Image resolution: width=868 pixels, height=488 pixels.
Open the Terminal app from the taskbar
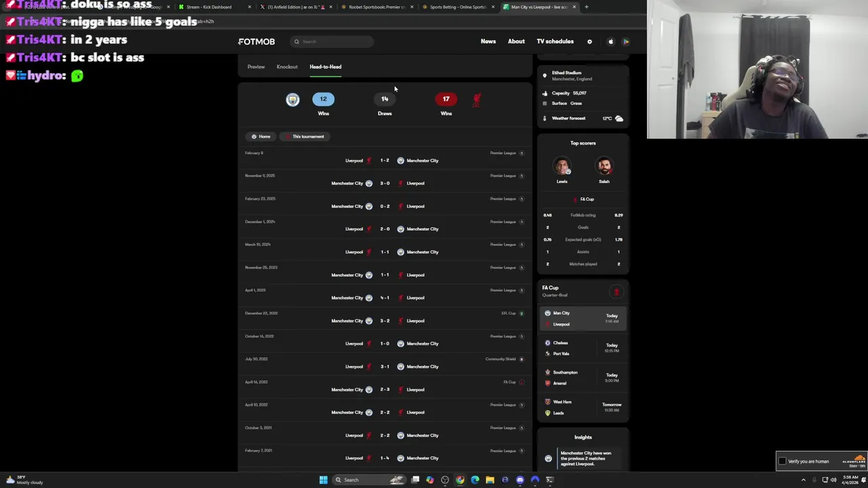point(550,480)
